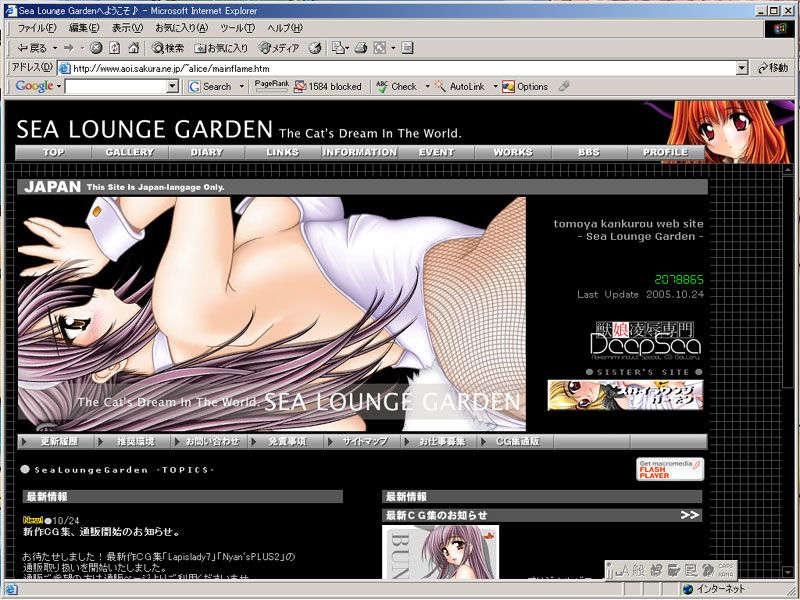
Task: Open the EVENT navigation tab
Action: point(436,152)
